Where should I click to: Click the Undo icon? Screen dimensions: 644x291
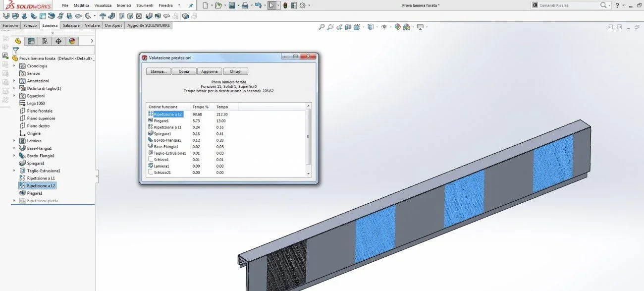pos(258,5)
